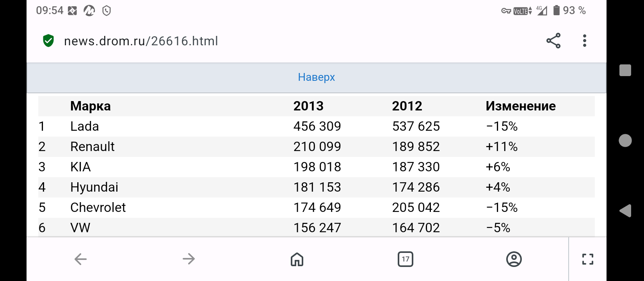Tap the green security shield icon
Image resolution: width=644 pixels, height=281 pixels.
coord(48,41)
